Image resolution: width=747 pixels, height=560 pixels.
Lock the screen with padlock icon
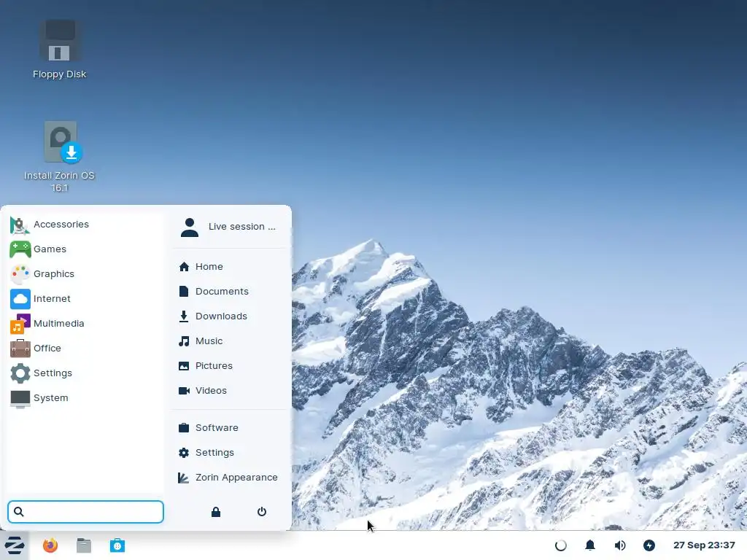tap(216, 512)
